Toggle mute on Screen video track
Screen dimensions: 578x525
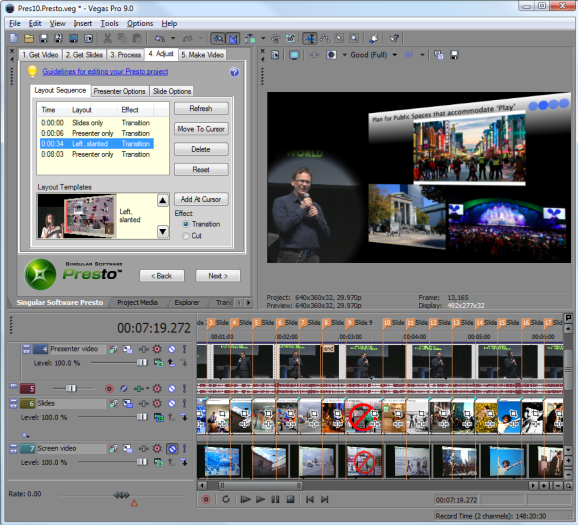[x=172, y=449]
